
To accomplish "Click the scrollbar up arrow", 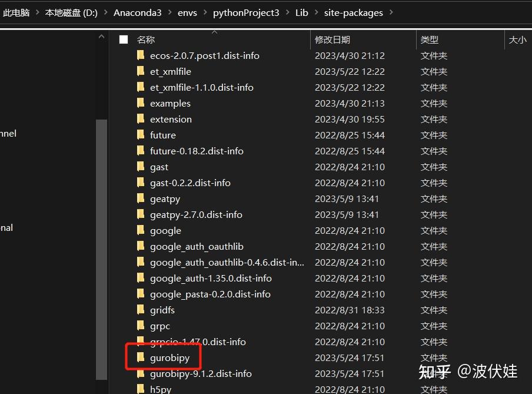I will coord(101,35).
